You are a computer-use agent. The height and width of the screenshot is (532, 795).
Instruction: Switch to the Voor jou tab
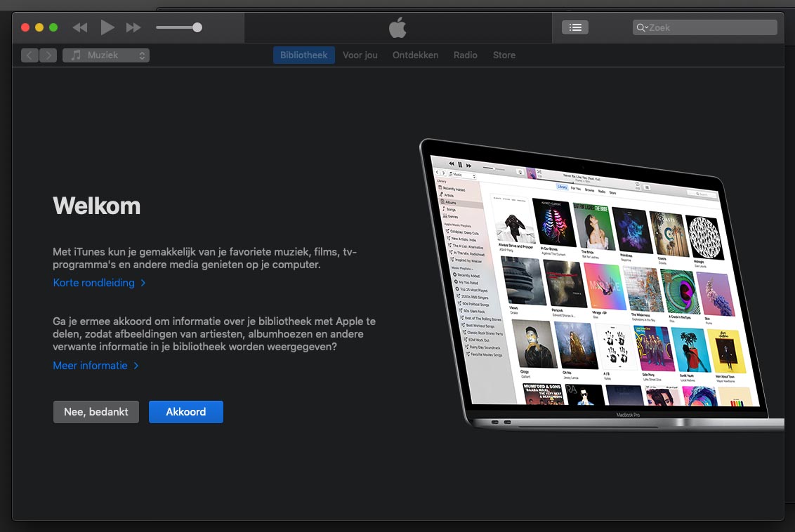pyautogui.click(x=360, y=55)
